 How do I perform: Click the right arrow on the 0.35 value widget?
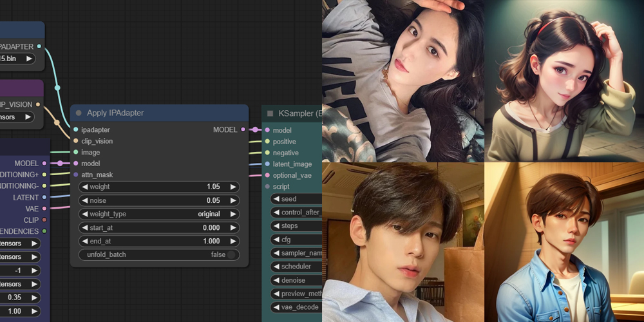coord(35,298)
